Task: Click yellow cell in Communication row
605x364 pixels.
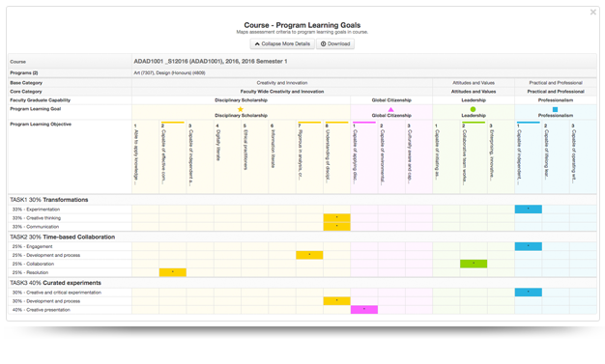Action: 337,227
